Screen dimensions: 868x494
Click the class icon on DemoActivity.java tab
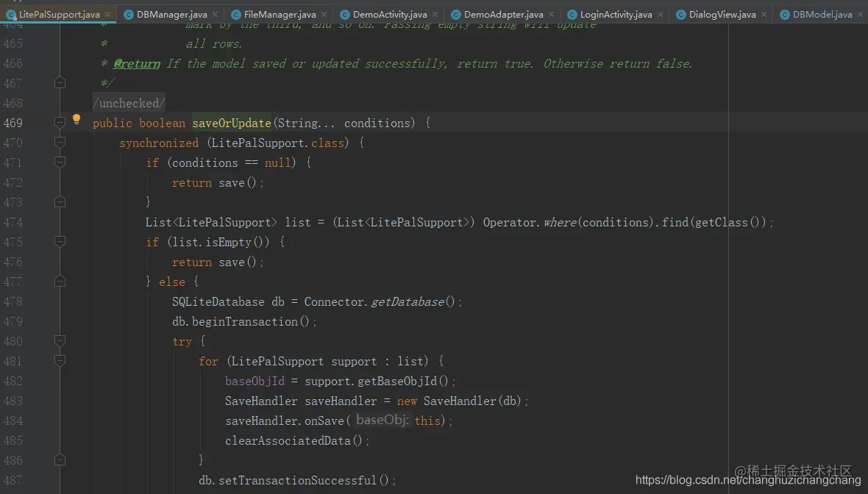pyautogui.click(x=345, y=15)
